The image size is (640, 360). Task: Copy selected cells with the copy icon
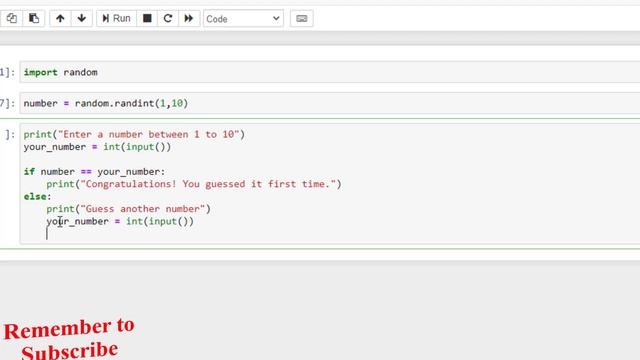tap(11, 18)
